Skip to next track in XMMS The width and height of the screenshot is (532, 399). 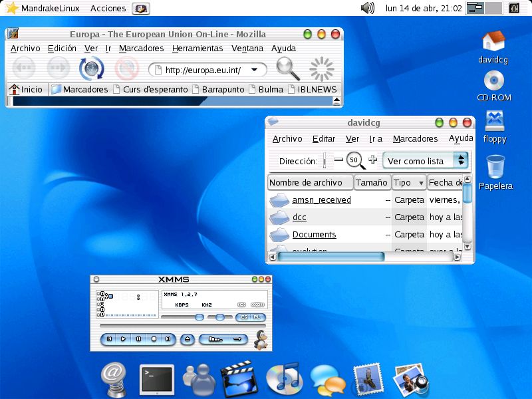point(168,338)
